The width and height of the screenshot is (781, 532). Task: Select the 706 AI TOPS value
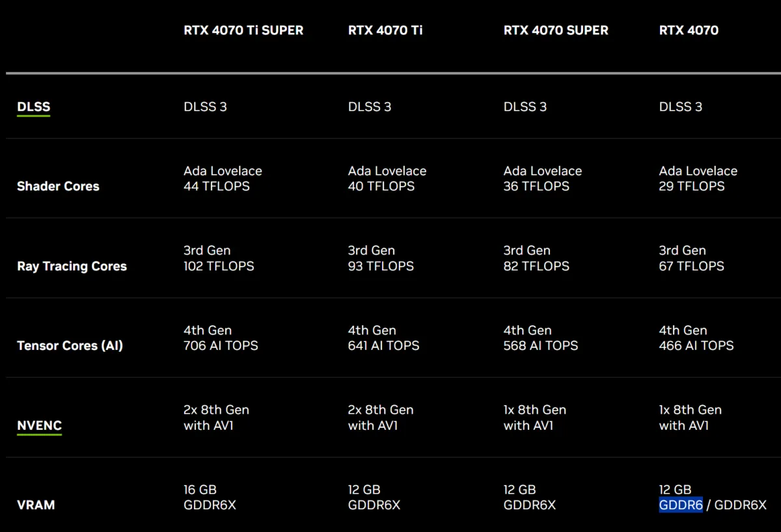click(221, 346)
